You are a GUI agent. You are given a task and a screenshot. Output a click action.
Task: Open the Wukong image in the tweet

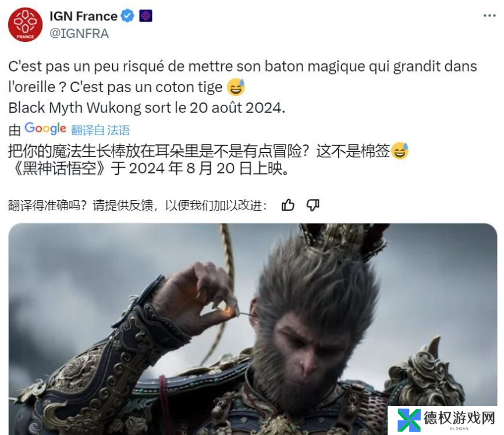point(253,329)
